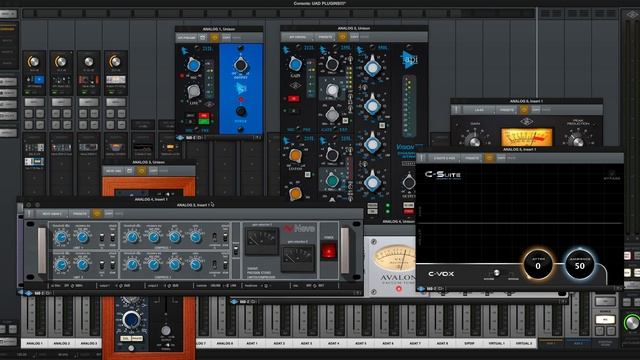Click Gain knob on LA-2A plugin
640x360 pixels.
point(473,141)
